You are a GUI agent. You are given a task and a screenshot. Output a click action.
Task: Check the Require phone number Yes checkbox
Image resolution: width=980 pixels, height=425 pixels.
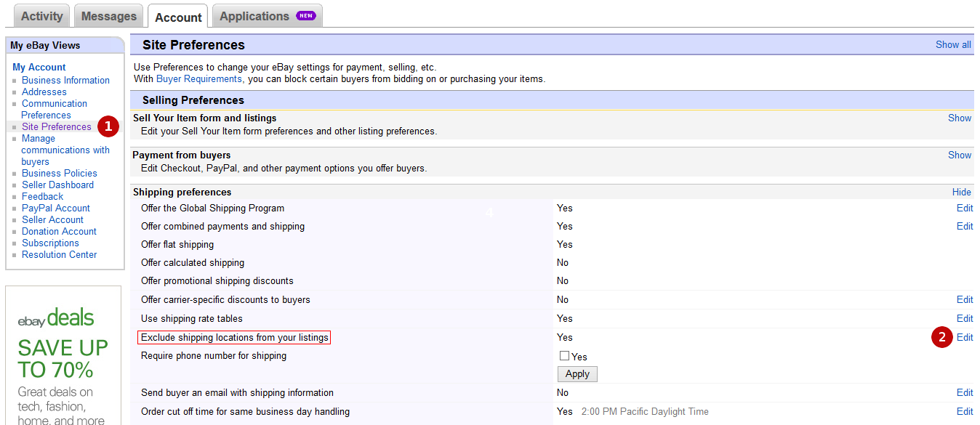[564, 356]
